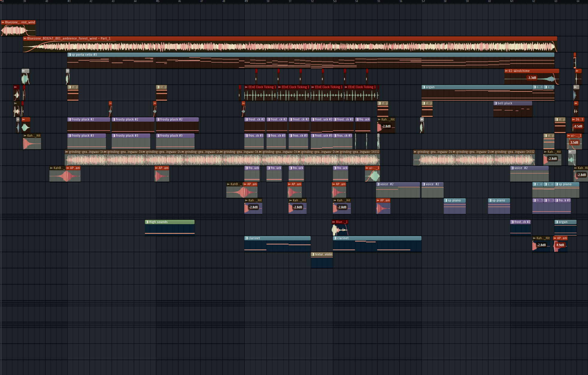Open the long organ pattern clip menu
This screenshot has height=375, width=588.
click(x=424, y=87)
